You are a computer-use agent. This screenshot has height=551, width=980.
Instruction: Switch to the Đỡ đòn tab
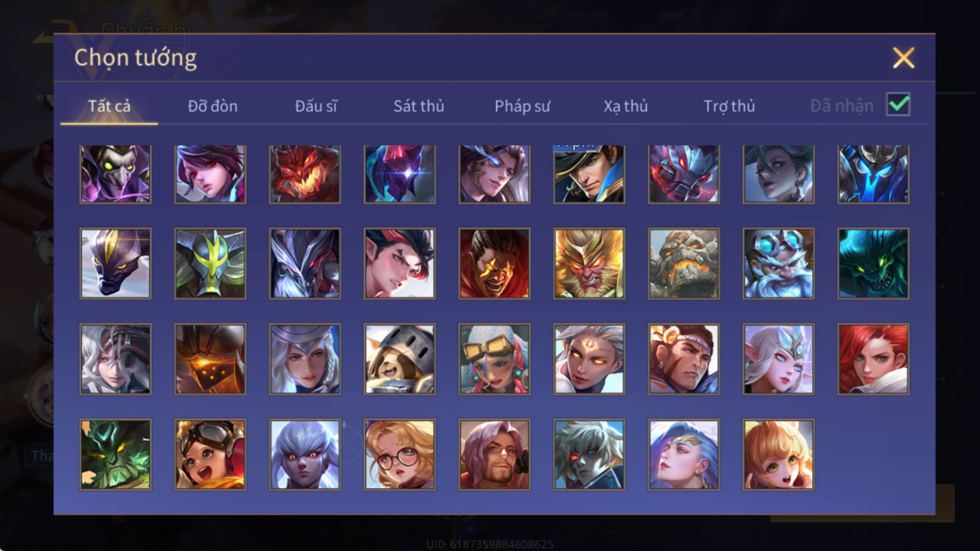212,106
